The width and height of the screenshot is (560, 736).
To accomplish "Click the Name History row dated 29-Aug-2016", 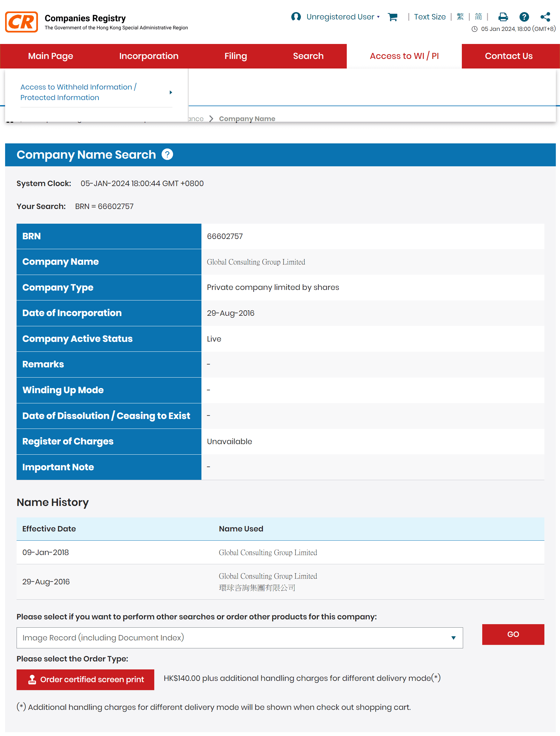I will click(x=280, y=582).
